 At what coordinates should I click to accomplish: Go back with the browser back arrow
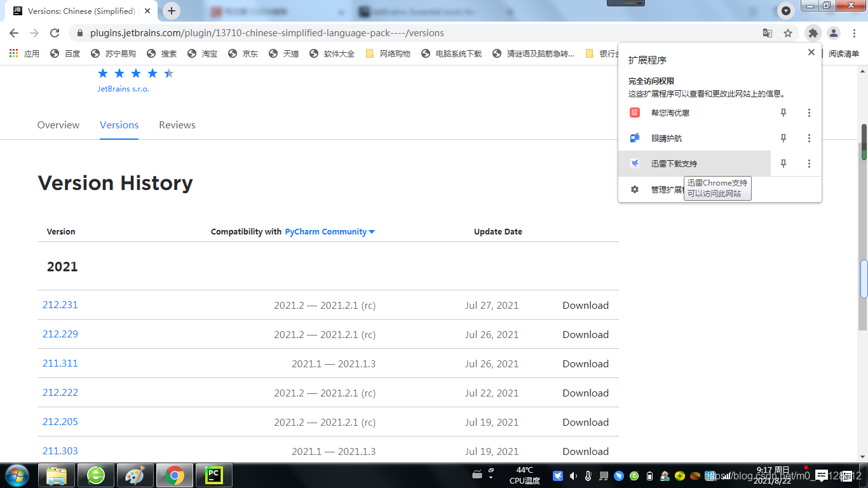(14, 33)
